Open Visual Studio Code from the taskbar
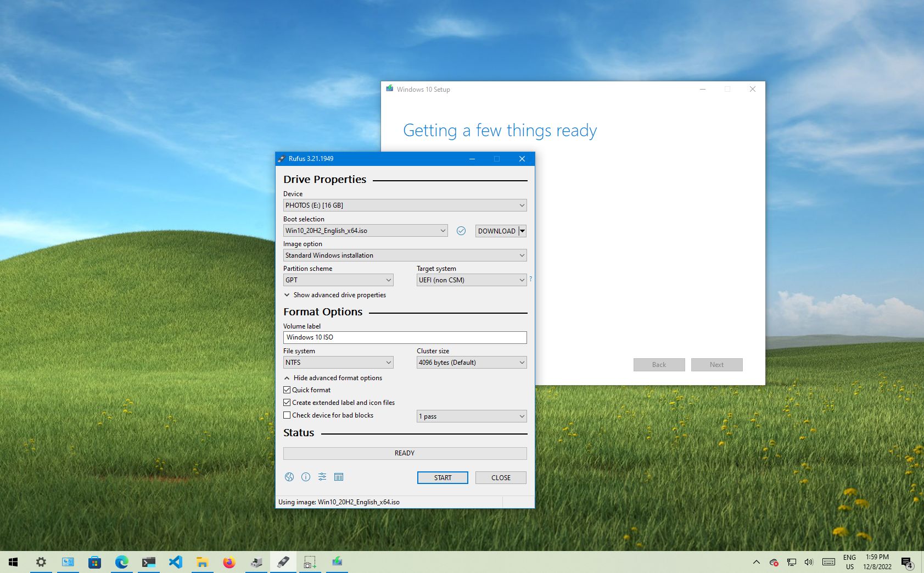The width and height of the screenshot is (924, 573). tap(176, 561)
